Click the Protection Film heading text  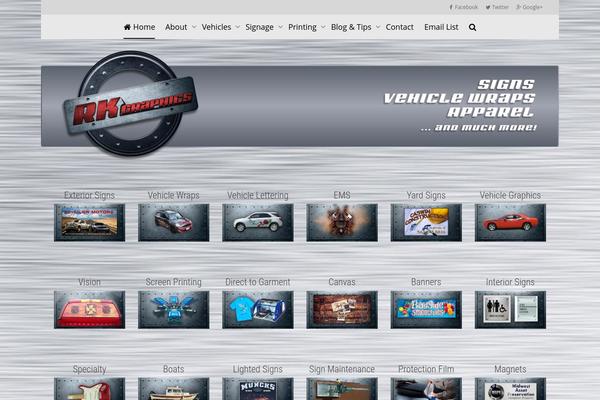pos(426,369)
